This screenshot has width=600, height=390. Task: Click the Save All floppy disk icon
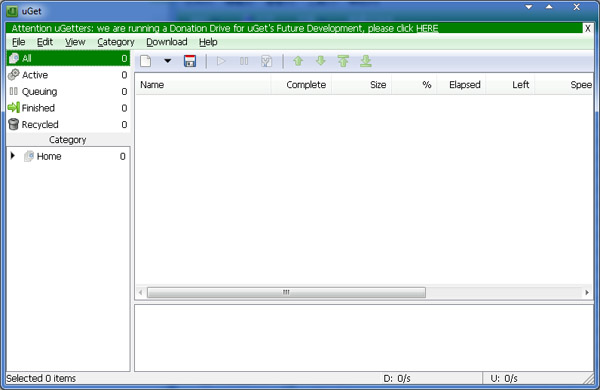190,61
